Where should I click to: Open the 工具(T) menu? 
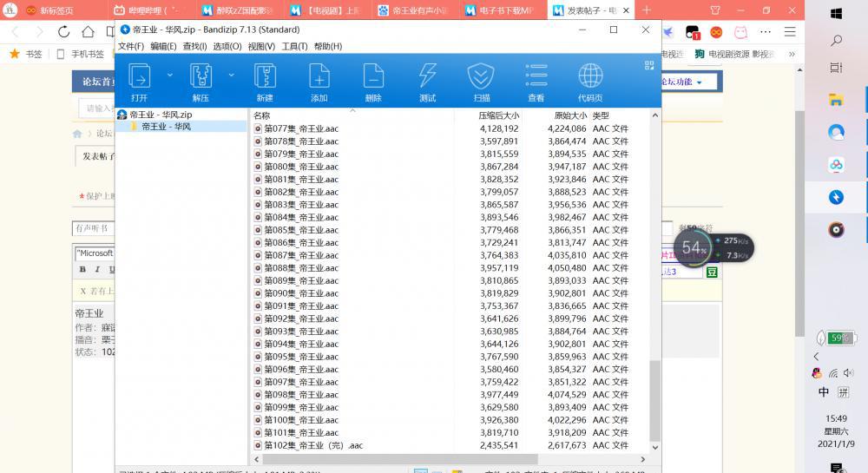(x=294, y=47)
